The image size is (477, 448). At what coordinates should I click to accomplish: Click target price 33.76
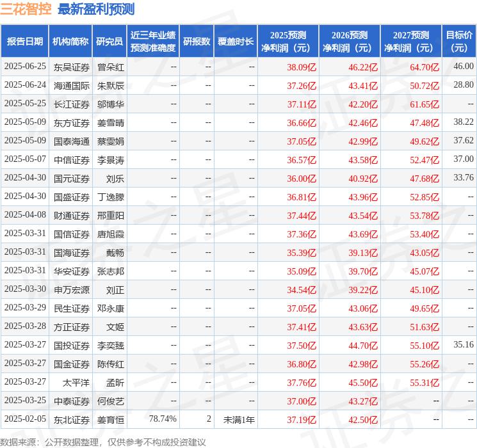point(464,178)
